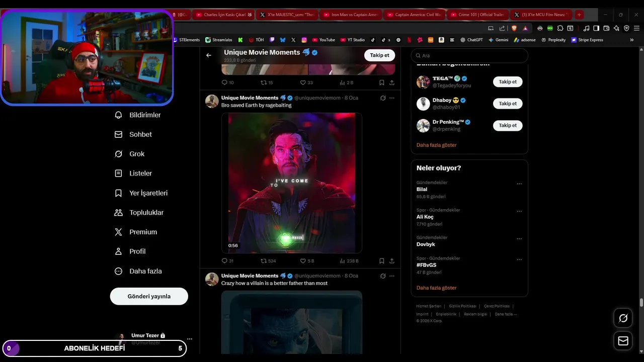Open the Stripe Express bookmark
Image resolution: width=644 pixels, height=362 pixels.
[587, 40]
